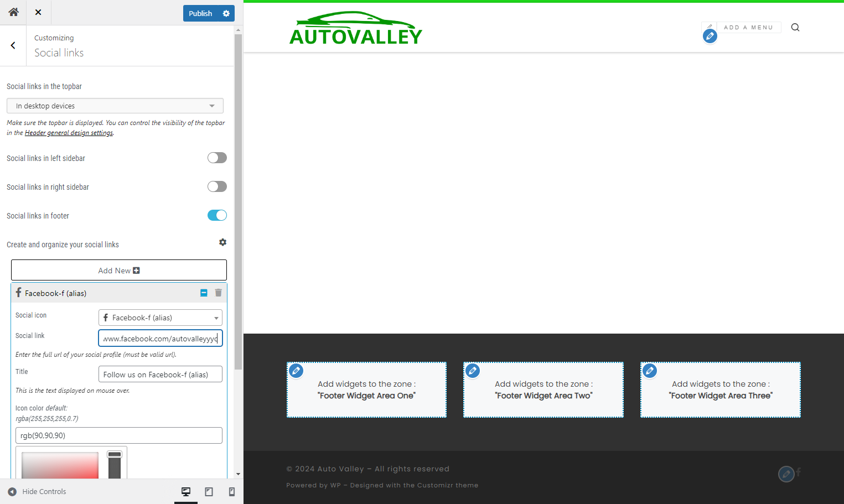Click the color picker hue slider handle
The image size is (844, 504).
pyautogui.click(x=115, y=455)
